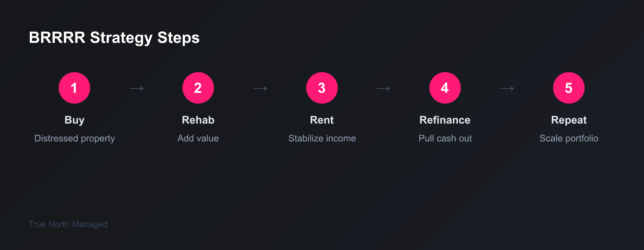Click the pink circle numbered 2
The height and width of the screenshot is (250, 644).
[x=198, y=88]
